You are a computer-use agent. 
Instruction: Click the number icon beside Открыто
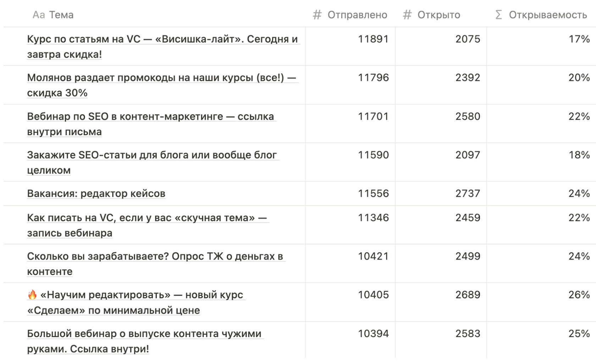pos(407,15)
